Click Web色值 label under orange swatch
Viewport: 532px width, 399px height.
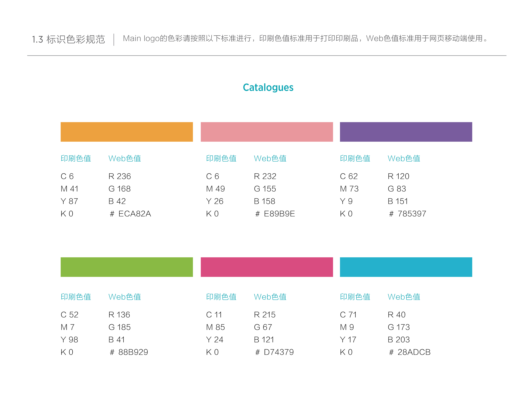(125, 158)
